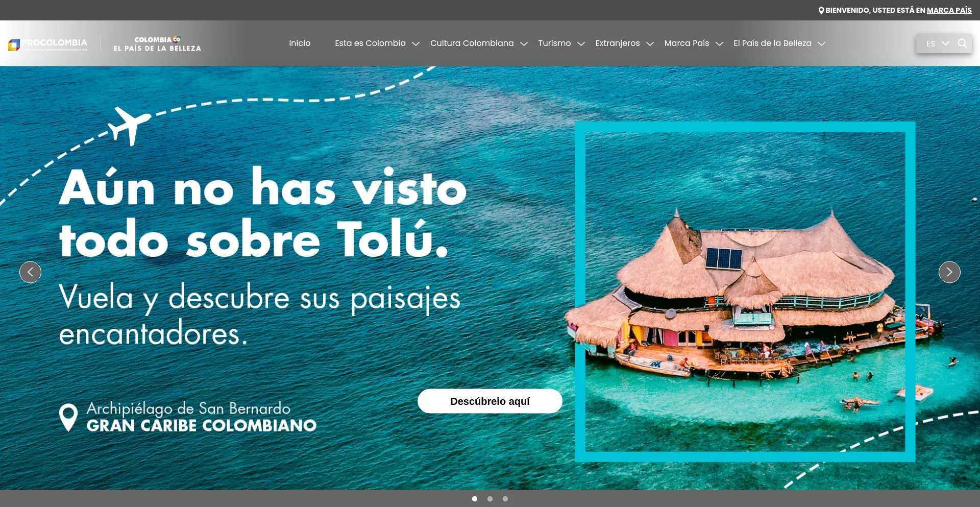This screenshot has width=980, height=507.
Task: Click the Descúbrelo aquí button
Action: [489, 401]
